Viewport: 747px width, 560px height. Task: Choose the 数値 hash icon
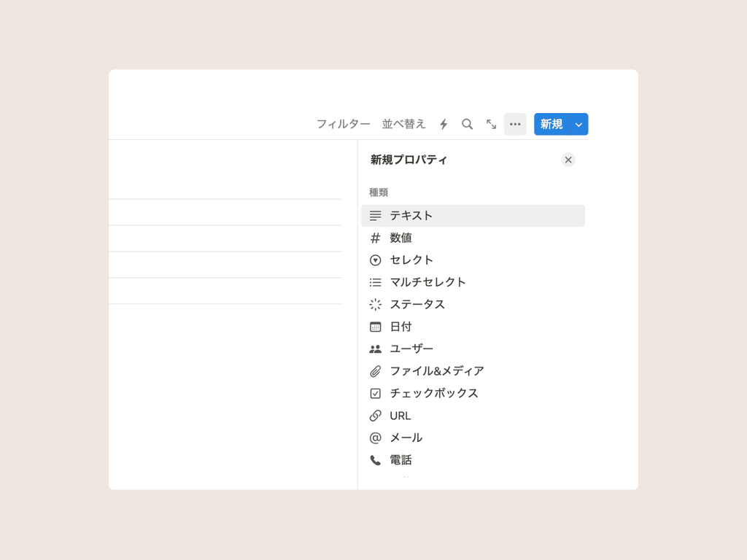point(376,238)
